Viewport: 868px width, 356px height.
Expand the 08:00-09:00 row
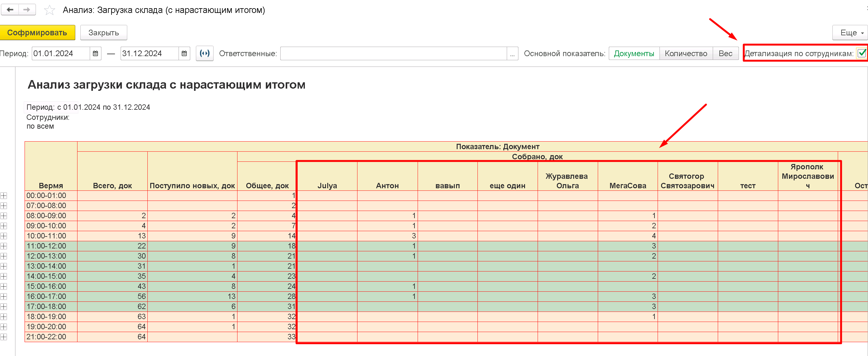click(4, 216)
